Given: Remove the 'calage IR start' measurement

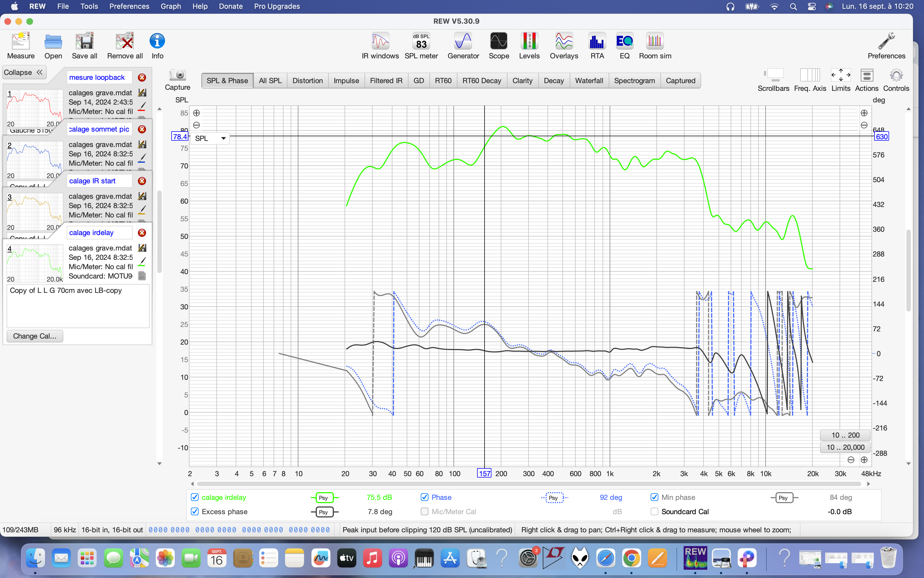Looking at the screenshot, I should (142, 181).
